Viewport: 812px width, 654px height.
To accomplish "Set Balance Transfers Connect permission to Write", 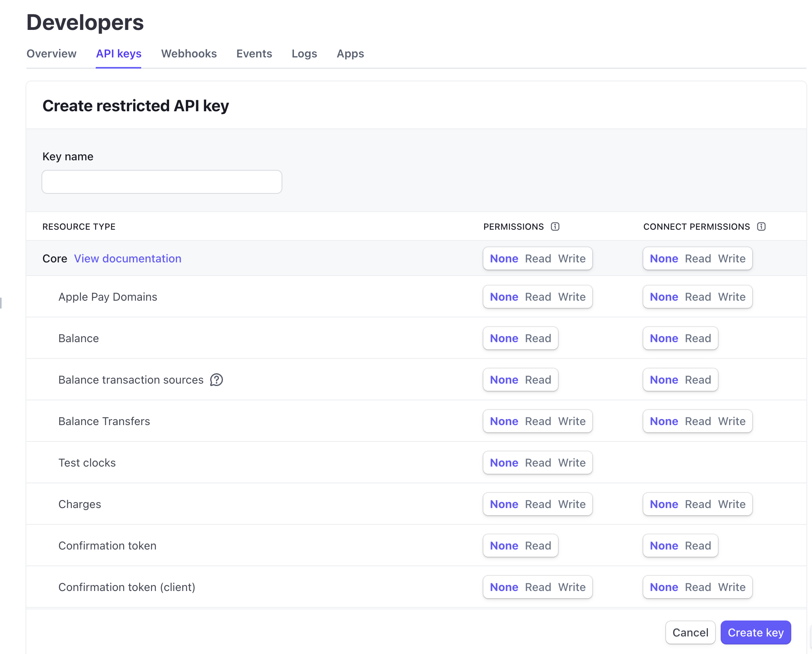I will point(731,421).
